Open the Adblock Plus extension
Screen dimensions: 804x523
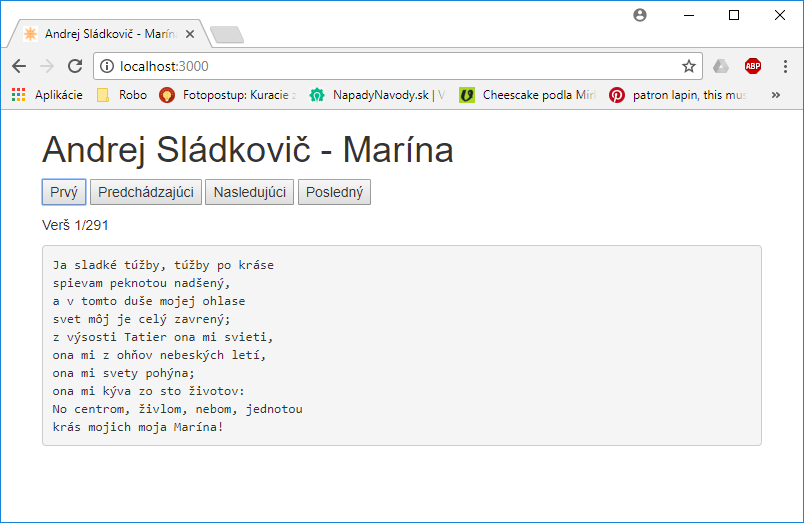click(x=753, y=66)
